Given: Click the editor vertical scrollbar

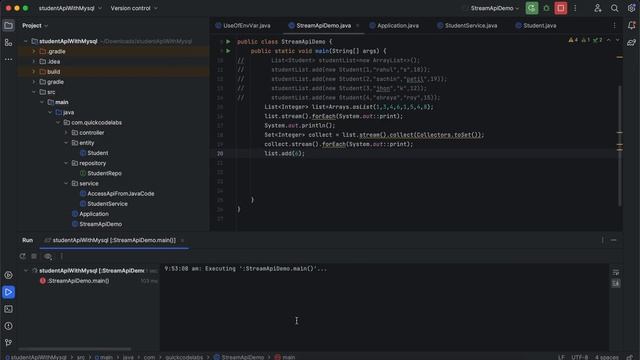Looking at the screenshot, I should coord(620,145).
